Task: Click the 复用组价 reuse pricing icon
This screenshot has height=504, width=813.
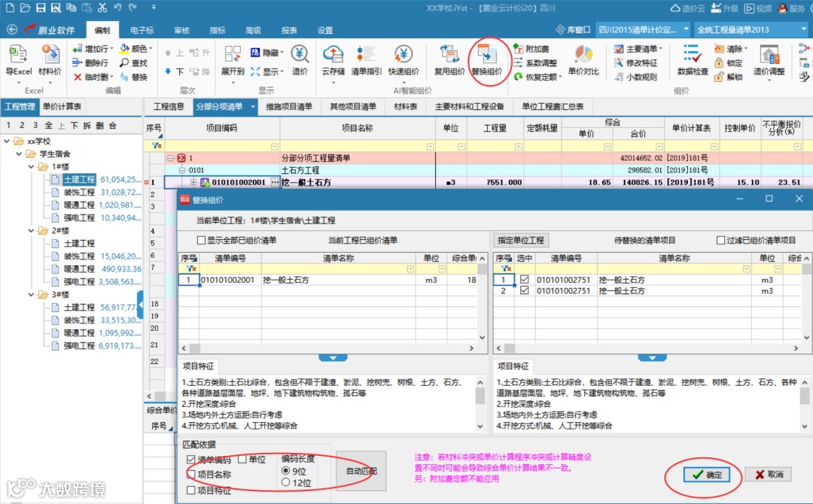Action: point(449,54)
